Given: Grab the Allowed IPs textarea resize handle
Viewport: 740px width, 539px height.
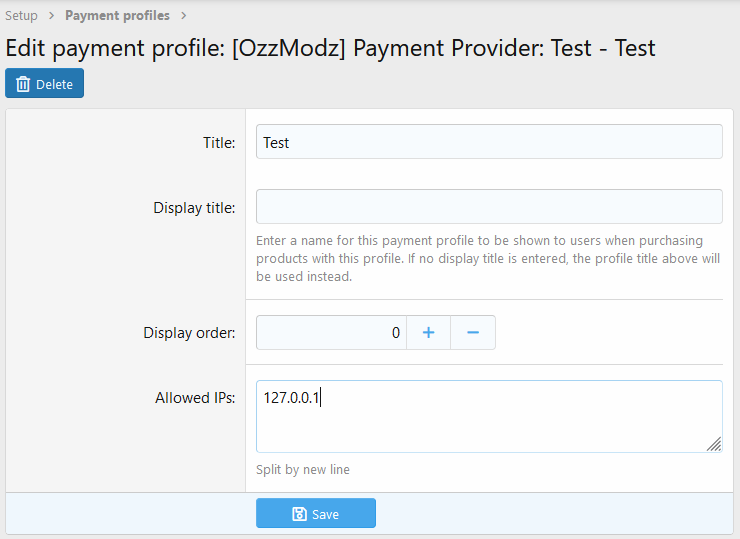Looking at the screenshot, I should (713, 443).
